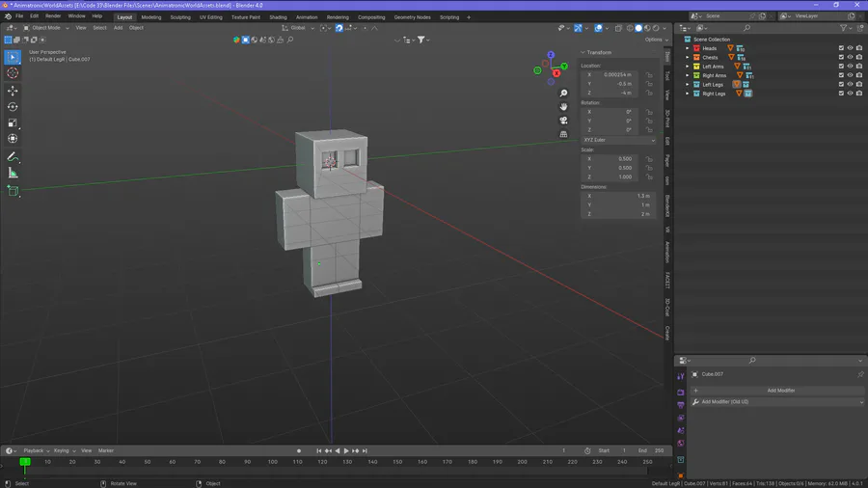The image size is (868, 488).
Task: Open the Tool properties tab icon
Action: click(x=681, y=376)
